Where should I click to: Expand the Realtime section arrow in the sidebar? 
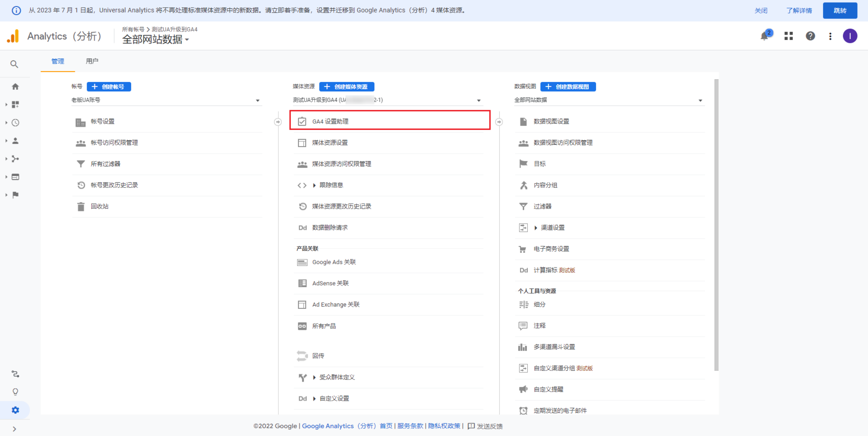pos(6,123)
